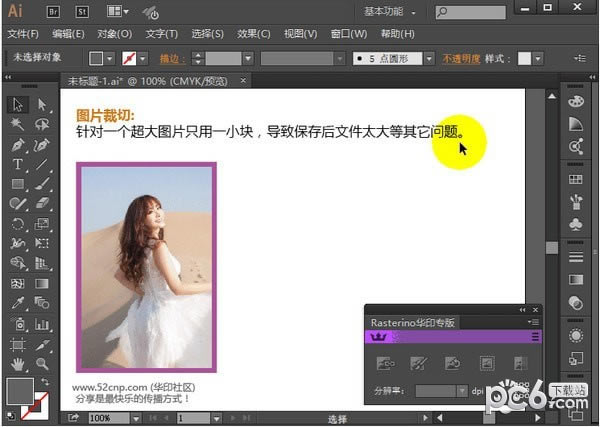Open the 文字(T) menu
Viewport: 600px width, 427px height.
pyautogui.click(x=161, y=34)
